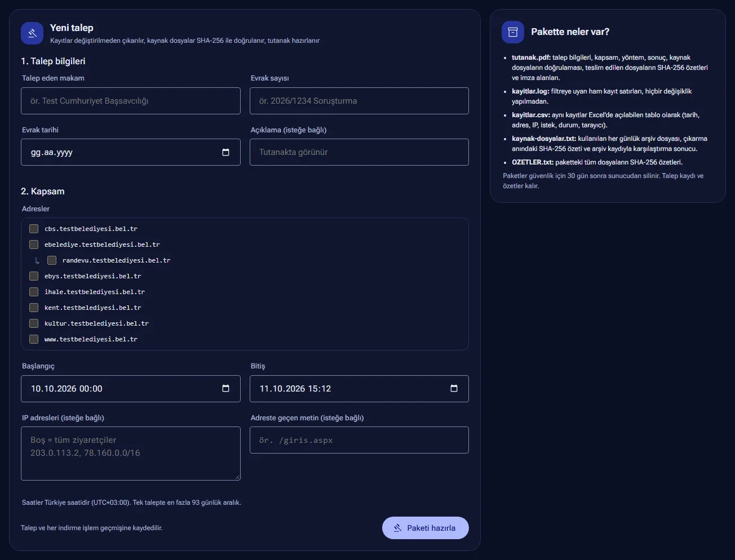Open the calendar picker in Evrak tarihi
The width and height of the screenshot is (735, 560).
226,152
